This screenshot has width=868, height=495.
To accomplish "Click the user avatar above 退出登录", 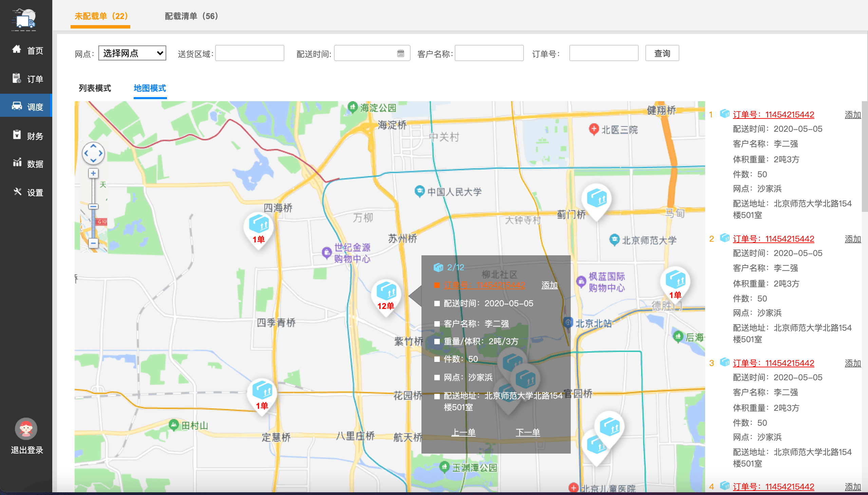I will click(26, 428).
